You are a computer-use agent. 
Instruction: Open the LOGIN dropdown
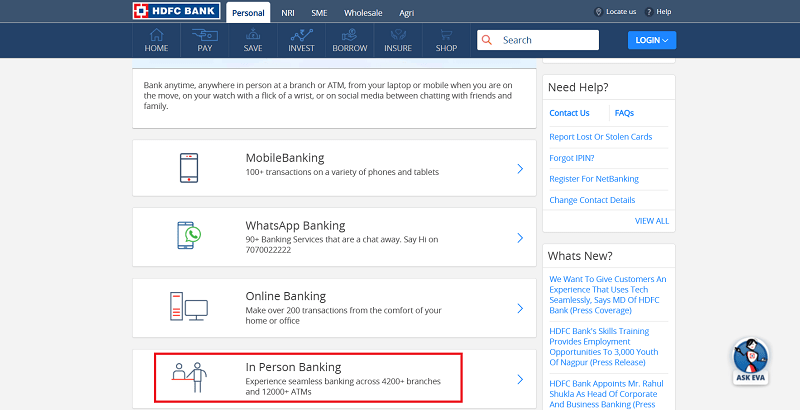652,40
